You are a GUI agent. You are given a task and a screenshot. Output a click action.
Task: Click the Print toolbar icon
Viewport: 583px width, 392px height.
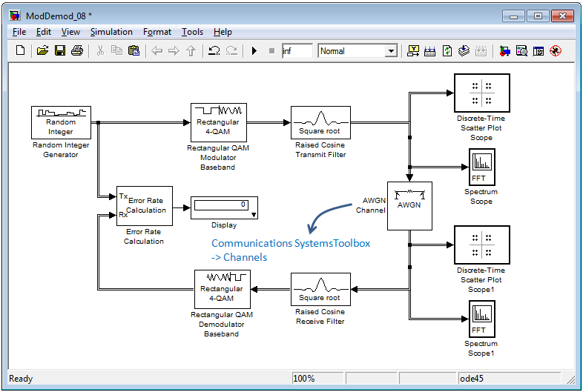77,50
